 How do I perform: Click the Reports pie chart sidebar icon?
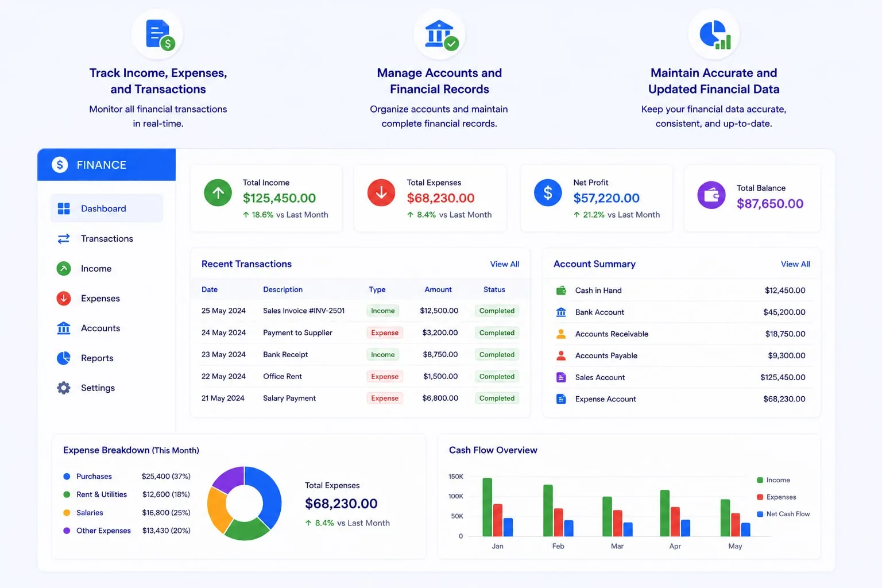click(x=64, y=358)
